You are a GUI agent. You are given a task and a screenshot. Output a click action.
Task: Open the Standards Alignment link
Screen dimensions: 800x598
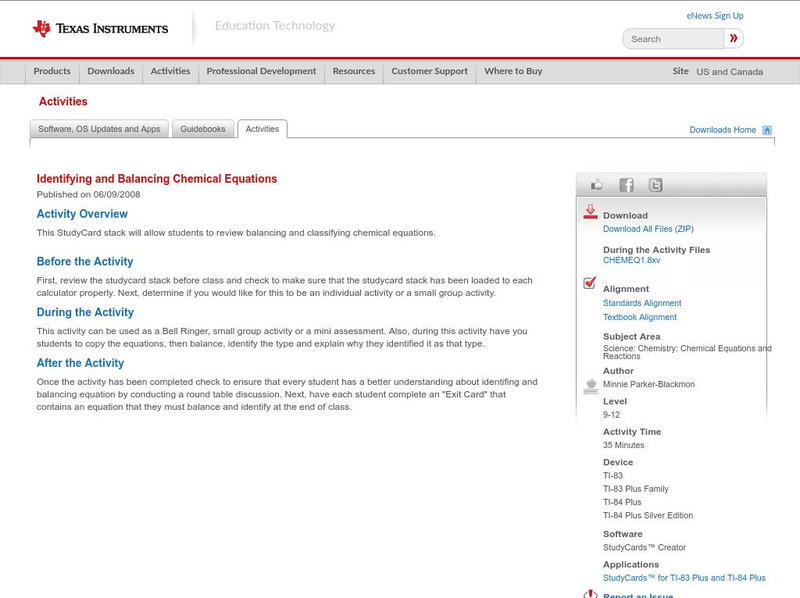[x=642, y=303]
